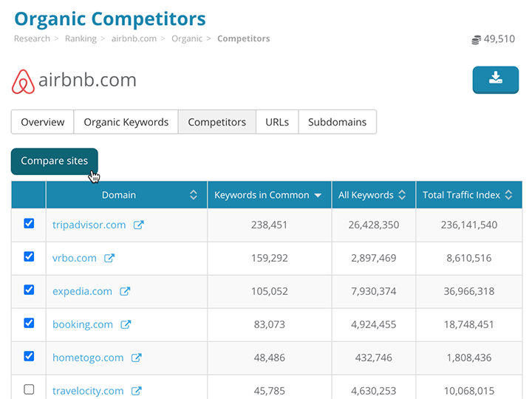Open vrbo.com external link icon

click(x=109, y=258)
